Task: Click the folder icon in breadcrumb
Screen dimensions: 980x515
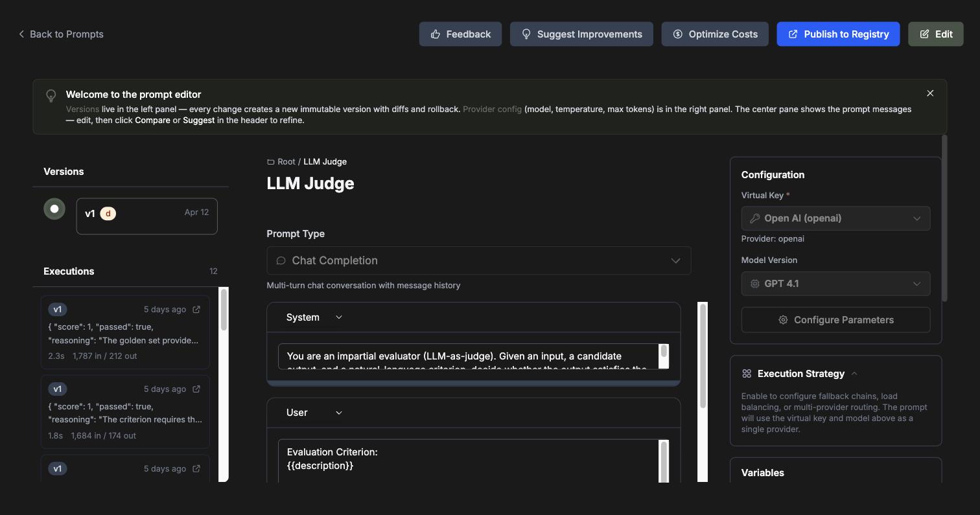Action: (271, 162)
